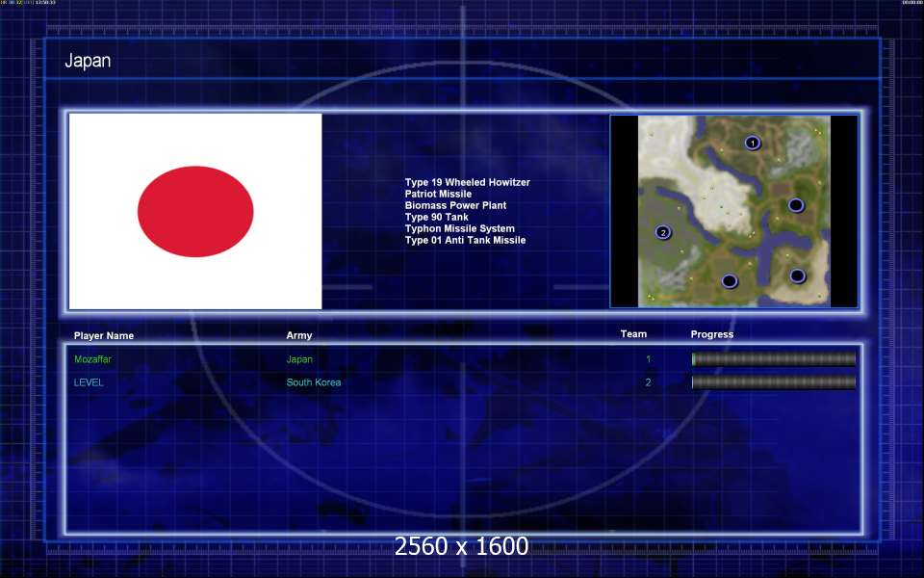Select start position marker 2 on minimap
This screenshot has width=924, height=578.
[x=663, y=232]
